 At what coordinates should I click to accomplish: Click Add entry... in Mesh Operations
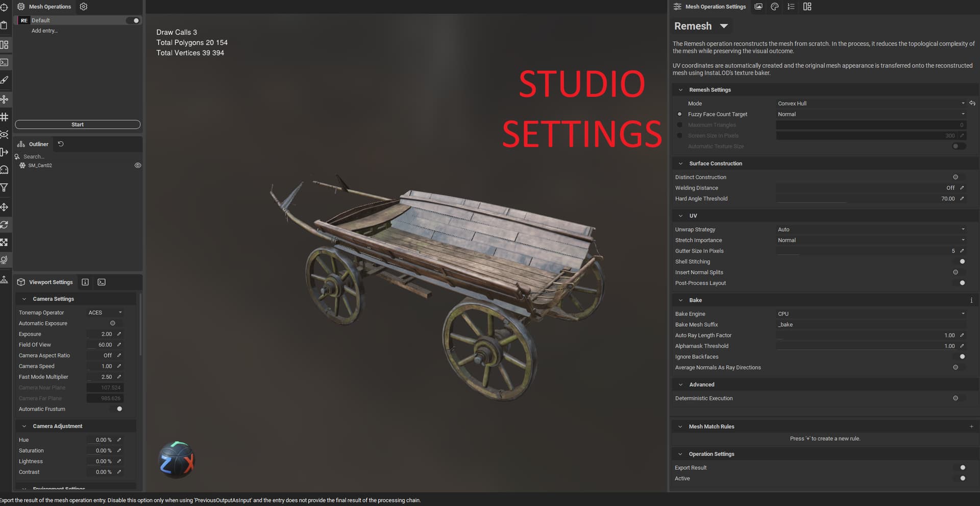(x=44, y=31)
